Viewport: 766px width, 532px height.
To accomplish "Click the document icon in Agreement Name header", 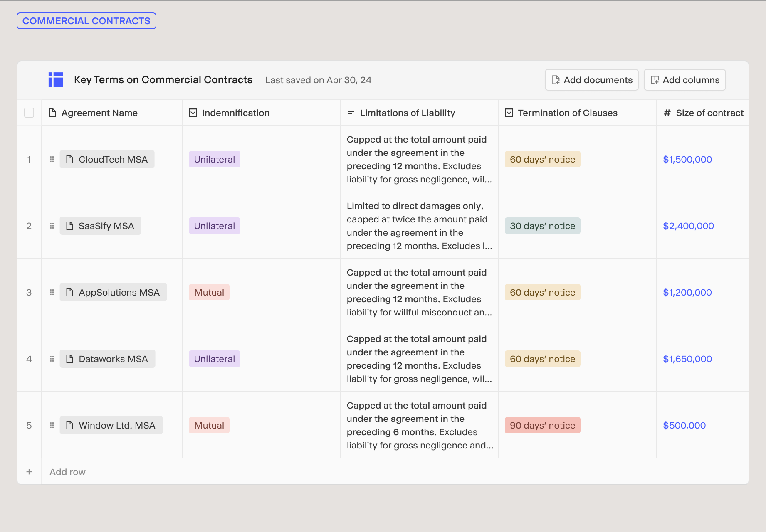I will pyautogui.click(x=52, y=112).
